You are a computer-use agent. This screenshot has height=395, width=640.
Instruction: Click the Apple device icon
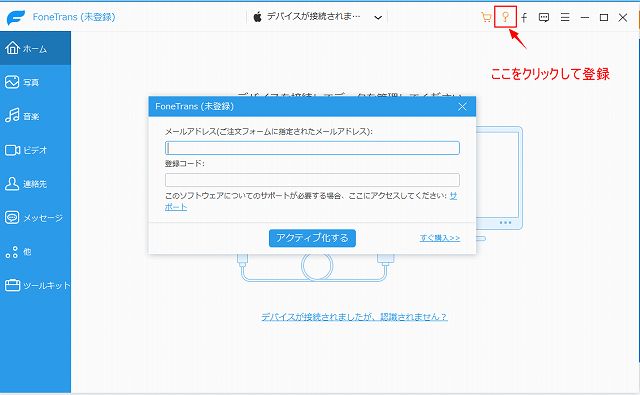click(x=257, y=17)
